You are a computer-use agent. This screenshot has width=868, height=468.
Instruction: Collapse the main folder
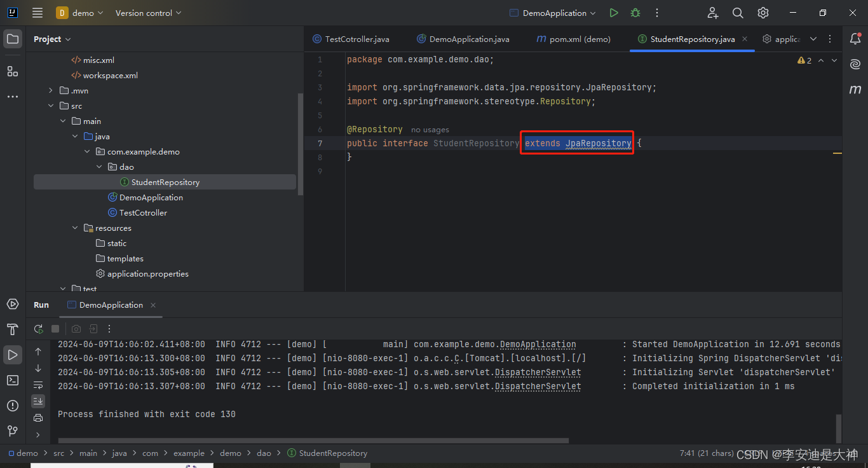tap(63, 121)
